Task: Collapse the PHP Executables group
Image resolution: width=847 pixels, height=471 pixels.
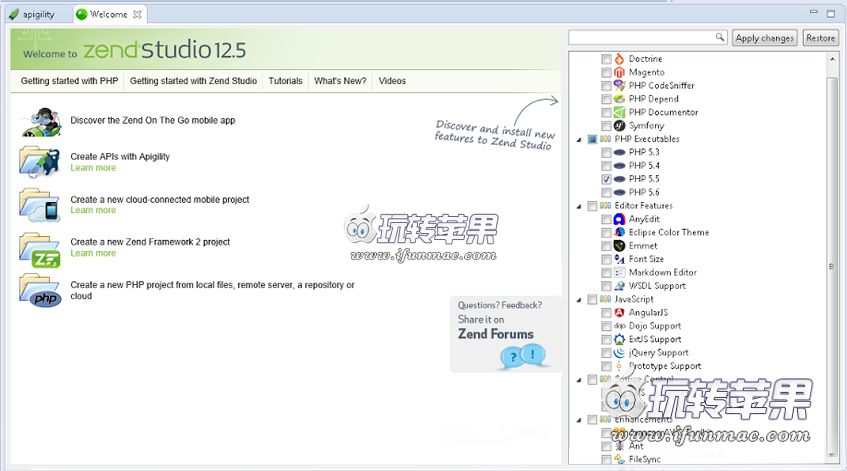Action: [x=579, y=140]
